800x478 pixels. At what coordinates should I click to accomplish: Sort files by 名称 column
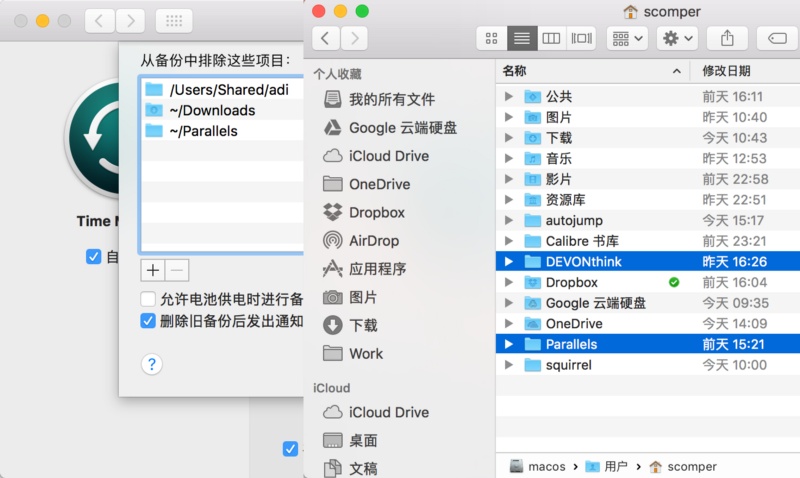pyautogui.click(x=592, y=71)
